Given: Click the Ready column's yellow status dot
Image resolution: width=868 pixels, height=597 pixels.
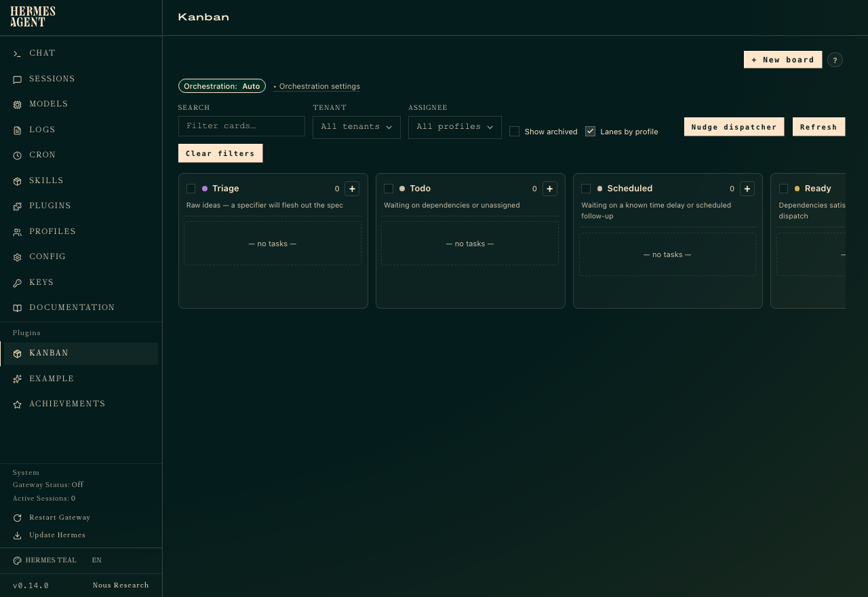Looking at the screenshot, I should tap(797, 189).
